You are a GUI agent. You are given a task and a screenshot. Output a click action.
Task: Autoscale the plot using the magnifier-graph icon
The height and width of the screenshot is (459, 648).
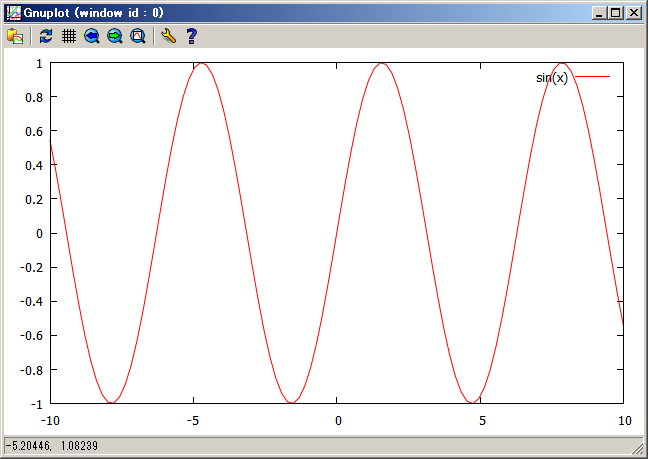coord(138,36)
